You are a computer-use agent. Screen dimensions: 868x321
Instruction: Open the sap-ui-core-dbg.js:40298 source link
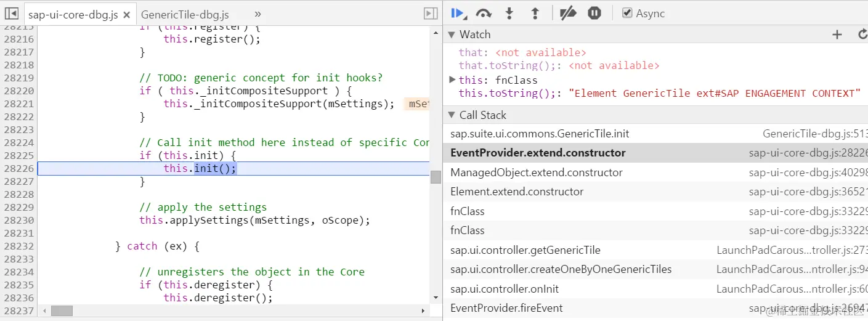808,173
